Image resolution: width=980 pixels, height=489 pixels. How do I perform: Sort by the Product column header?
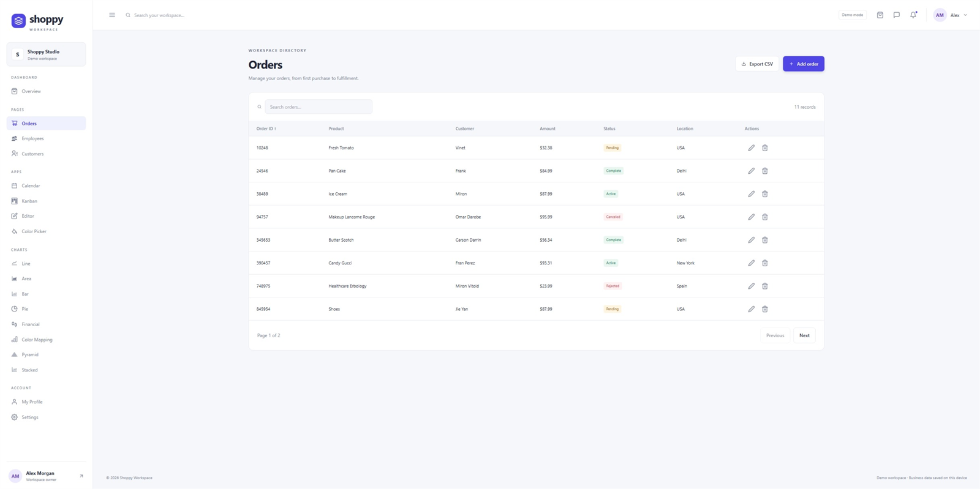336,129
